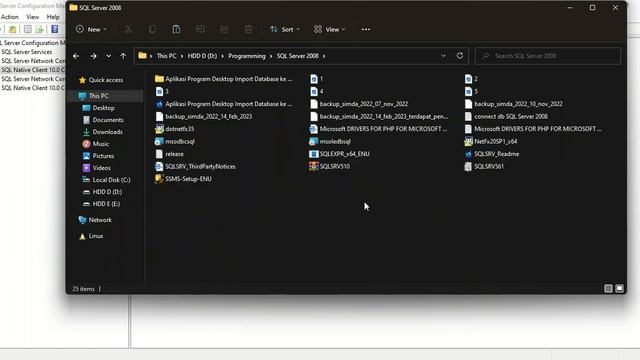Refresh the SQL Server 2008 folder
Image resolution: width=640 pixels, height=360 pixels.
click(460, 56)
